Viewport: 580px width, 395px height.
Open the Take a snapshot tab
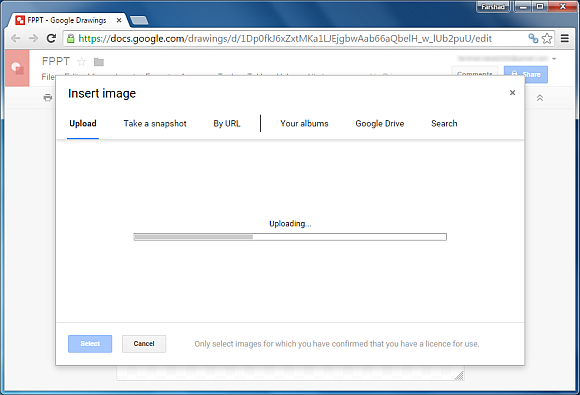click(155, 124)
